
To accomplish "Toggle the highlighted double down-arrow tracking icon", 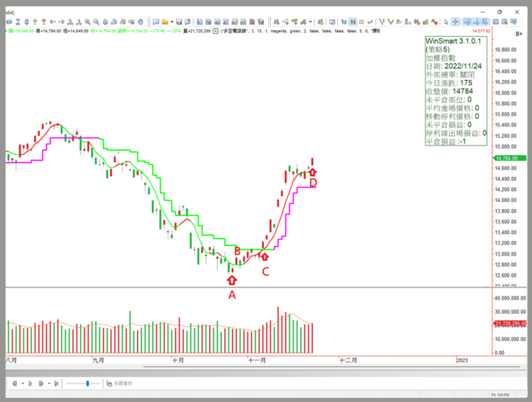I will 484,22.
